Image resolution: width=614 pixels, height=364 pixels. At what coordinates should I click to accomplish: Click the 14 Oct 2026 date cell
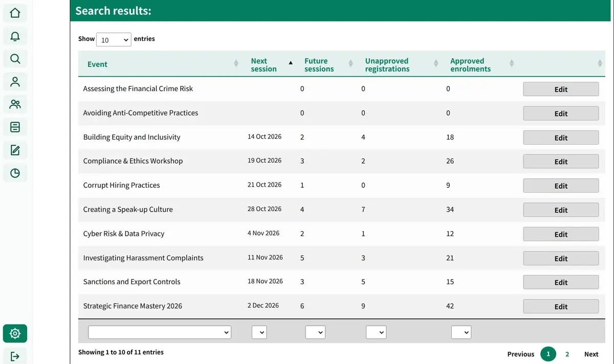[x=265, y=136]
